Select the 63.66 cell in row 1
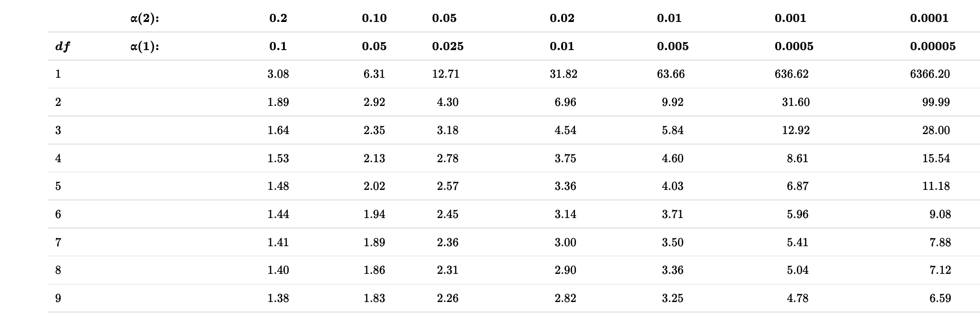Image resolution: width=980 pixels, height=313 pixels. (670, 74)
